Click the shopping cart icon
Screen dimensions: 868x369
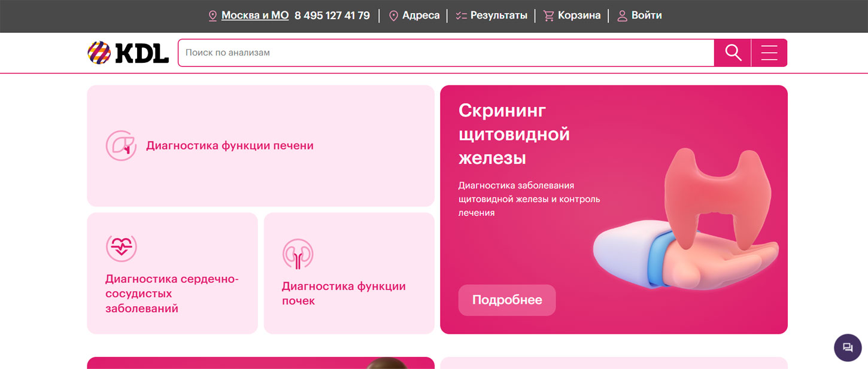(548, 16)
